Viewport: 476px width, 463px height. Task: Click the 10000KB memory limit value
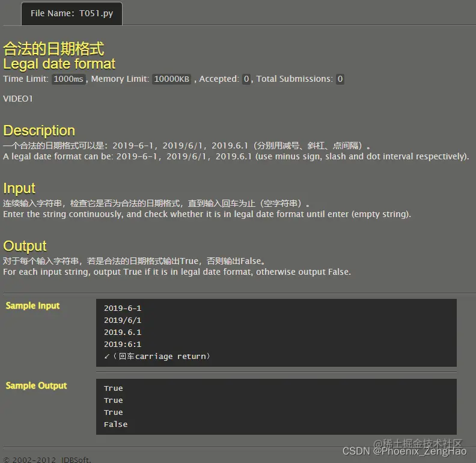[171, 79]
